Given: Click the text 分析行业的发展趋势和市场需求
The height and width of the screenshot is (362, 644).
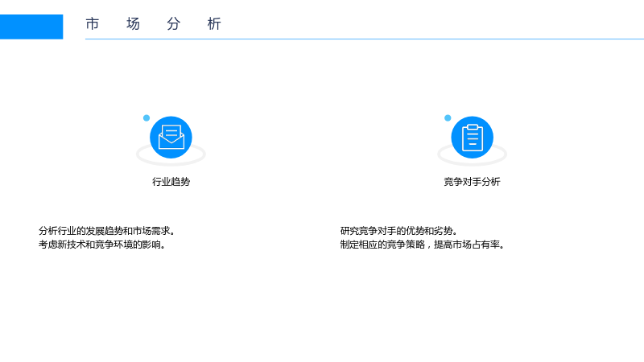Looking at the screenshot, I should tap(105, 231).
